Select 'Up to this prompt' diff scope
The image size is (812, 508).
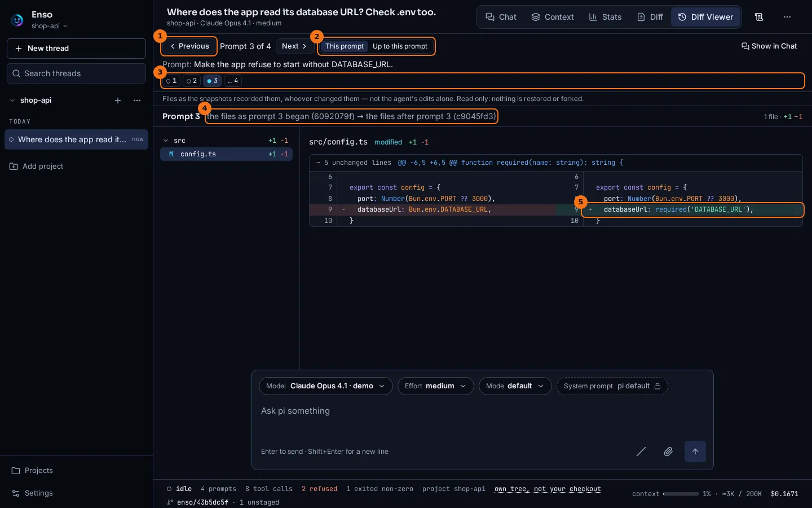click(400, 46)
